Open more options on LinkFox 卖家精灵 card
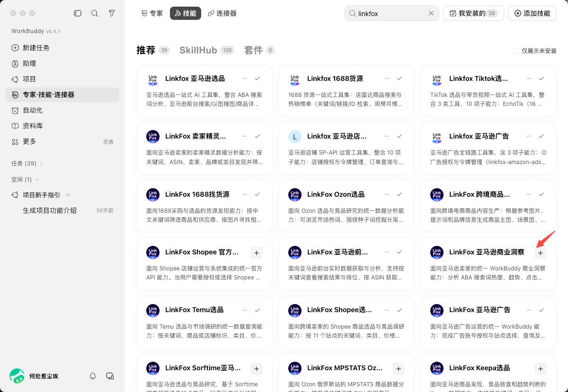 [x=245, y=136]
